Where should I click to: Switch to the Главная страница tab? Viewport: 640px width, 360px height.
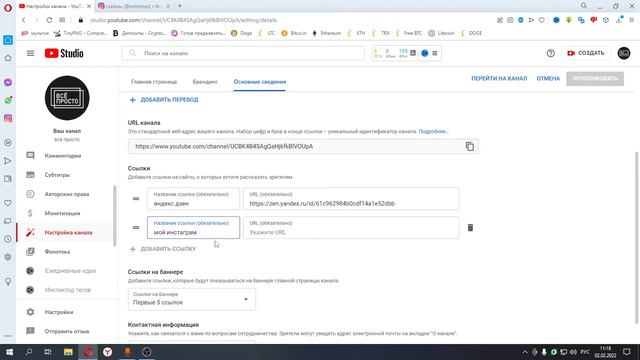click(x=154, y=82)
